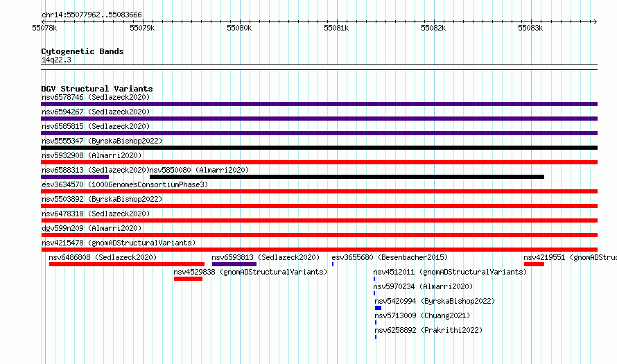617x364 pixels.
Task: Click the 55081k ruler label
Action: [336, 28]
